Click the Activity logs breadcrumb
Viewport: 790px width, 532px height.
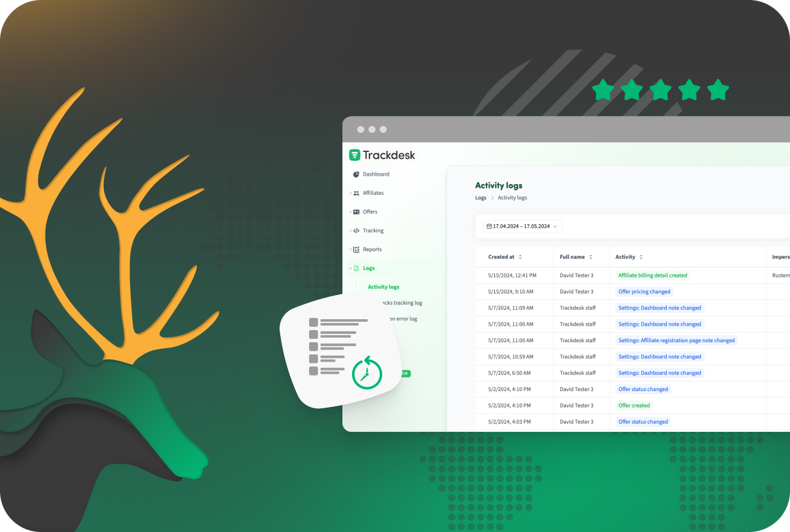(x=512, y=197)
